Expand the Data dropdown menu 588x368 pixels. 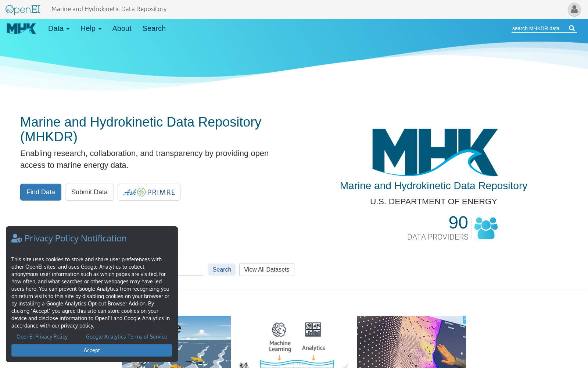59,28
